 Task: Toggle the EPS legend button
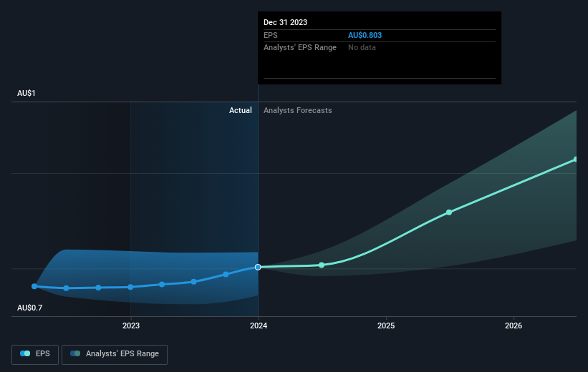click(x=35, y=354)
